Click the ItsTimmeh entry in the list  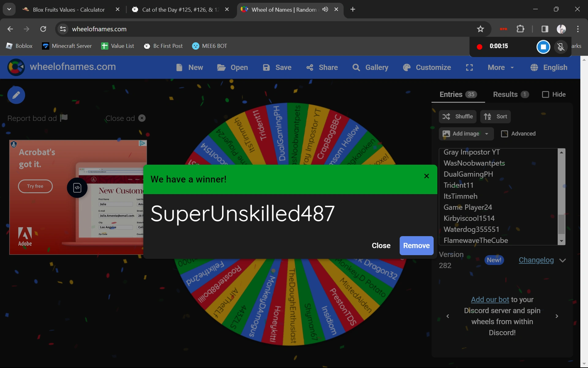point(461,196)
